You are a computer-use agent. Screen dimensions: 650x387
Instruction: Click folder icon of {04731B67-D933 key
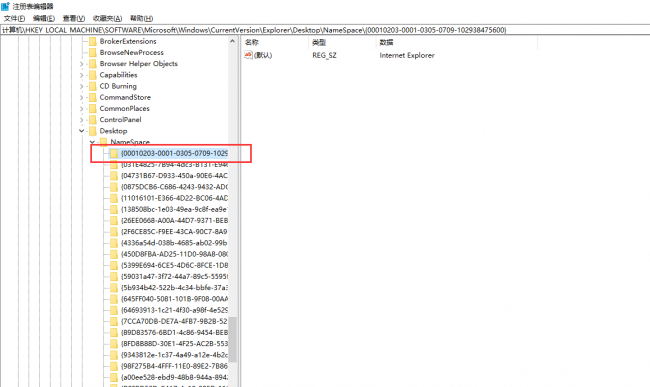pyautogui.click(x=114, y=176)
